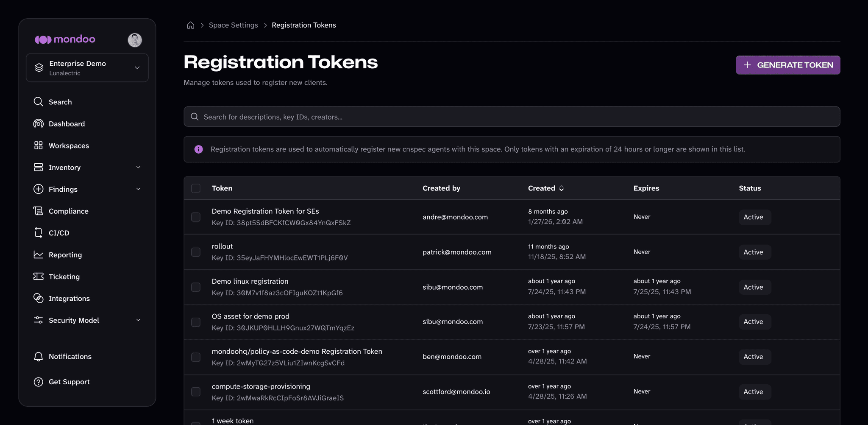Click the Token column header

click(x=222, y=188)
